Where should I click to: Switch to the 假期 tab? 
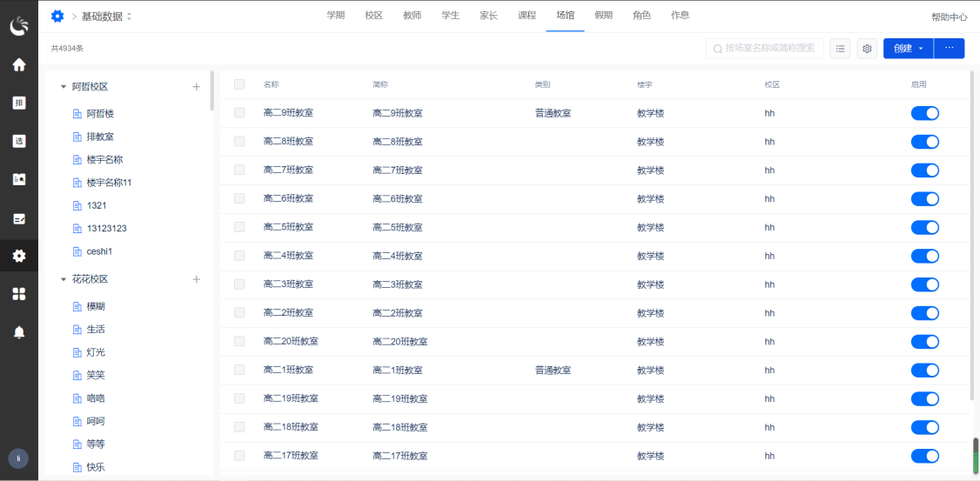point(604,16)
